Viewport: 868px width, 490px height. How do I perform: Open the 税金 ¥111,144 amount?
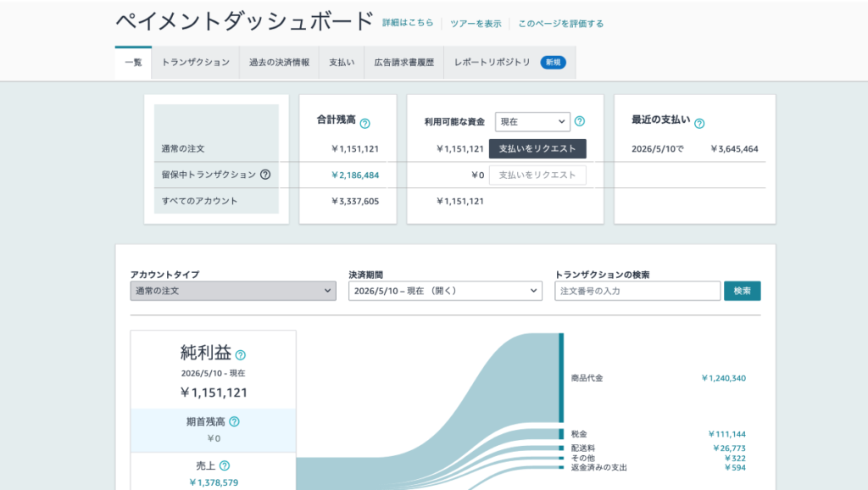[726, 434]
